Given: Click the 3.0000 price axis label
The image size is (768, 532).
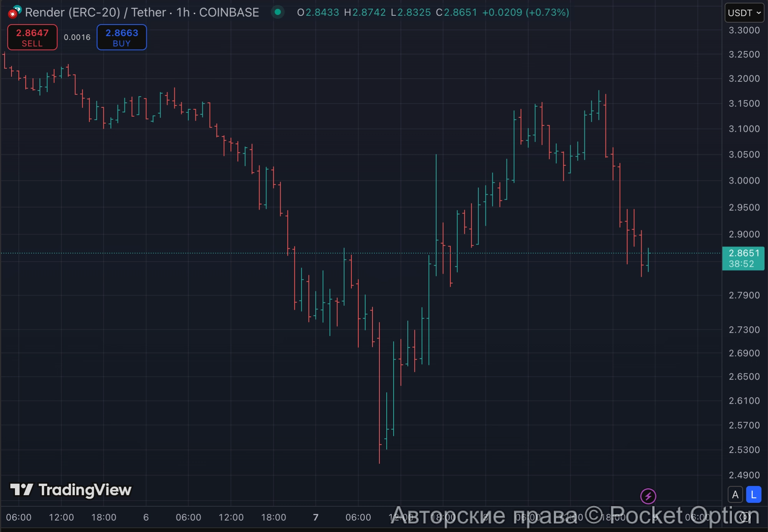Looking at the screenshot, I should [x=744, y=180].
